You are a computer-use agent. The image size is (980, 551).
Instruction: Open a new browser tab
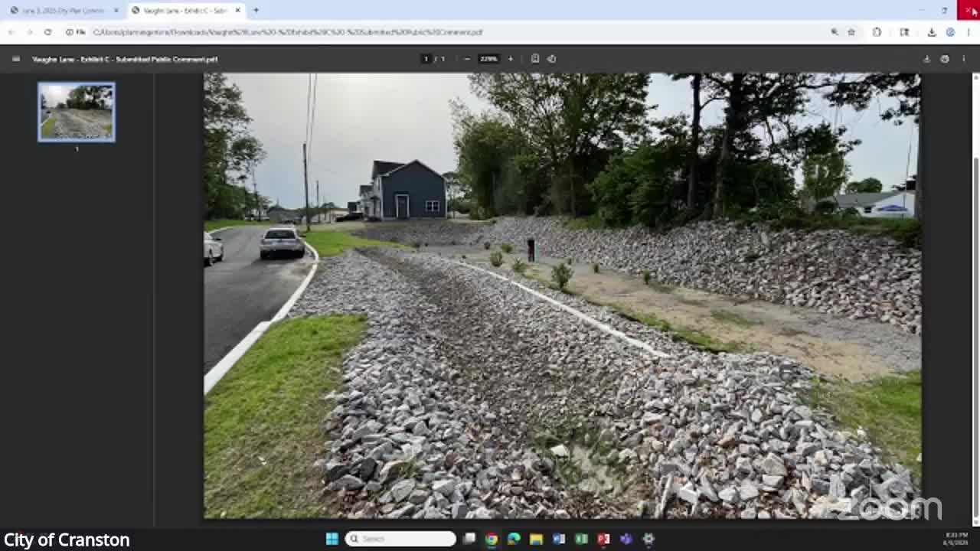pos(256,11)
